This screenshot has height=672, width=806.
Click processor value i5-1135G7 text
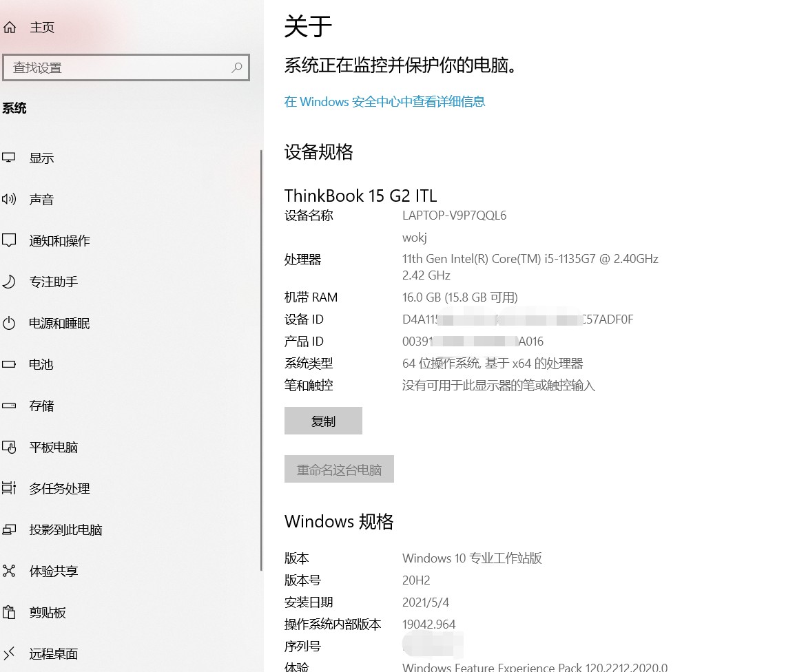pos(530,259)
